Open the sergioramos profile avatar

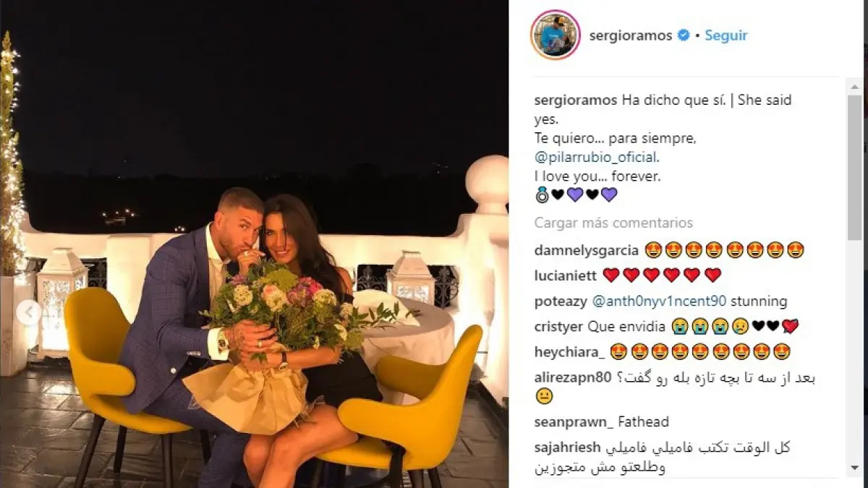coord(555,34)
